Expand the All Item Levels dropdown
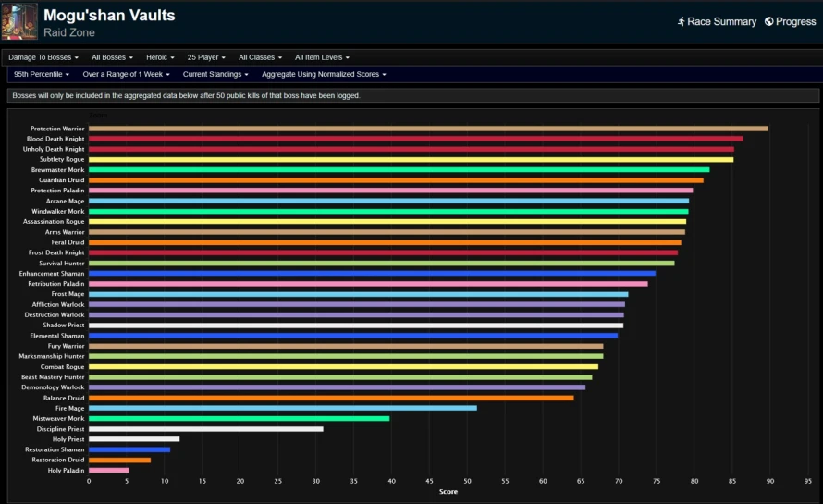The image size is (823, 504). (x=322, y=57)
